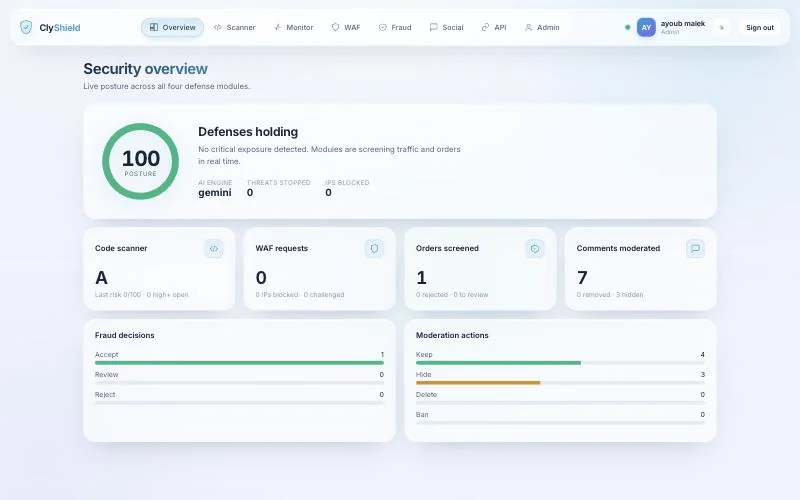Click the Ban moderation actions bar

click(560, 422)
